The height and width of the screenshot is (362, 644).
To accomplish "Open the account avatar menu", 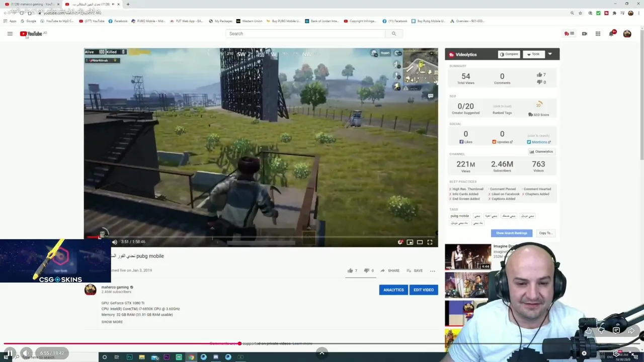I will click(x=627, y=34).
